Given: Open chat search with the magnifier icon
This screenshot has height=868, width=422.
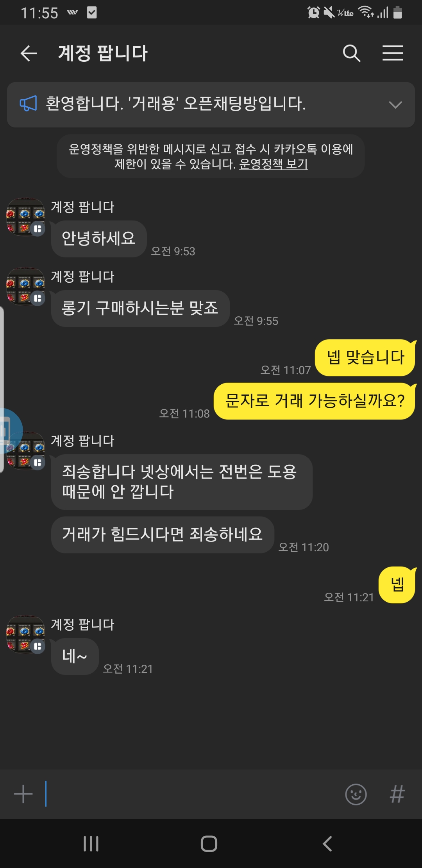Looking at the screenshot, I should pyautogui.click(x=351, y=53).
